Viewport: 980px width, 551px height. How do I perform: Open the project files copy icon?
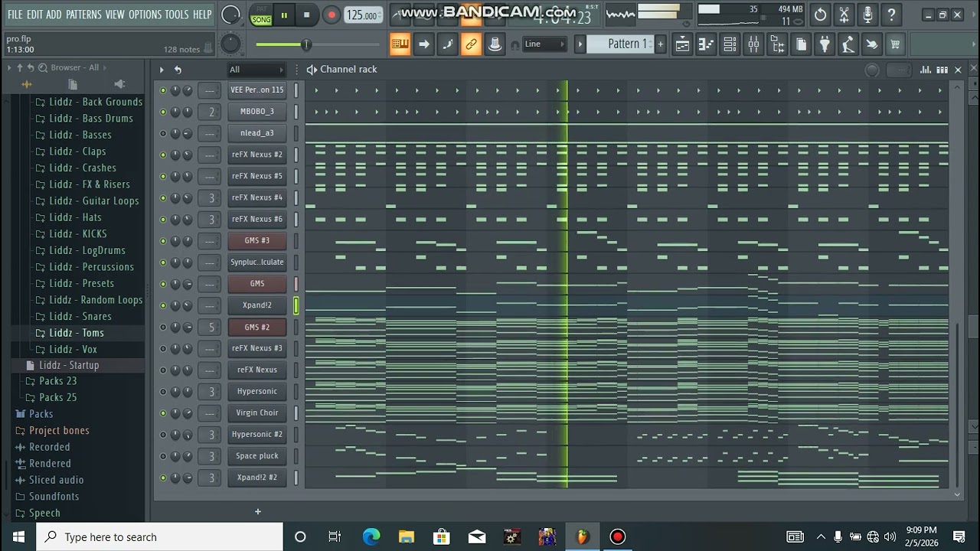point(801,44)
